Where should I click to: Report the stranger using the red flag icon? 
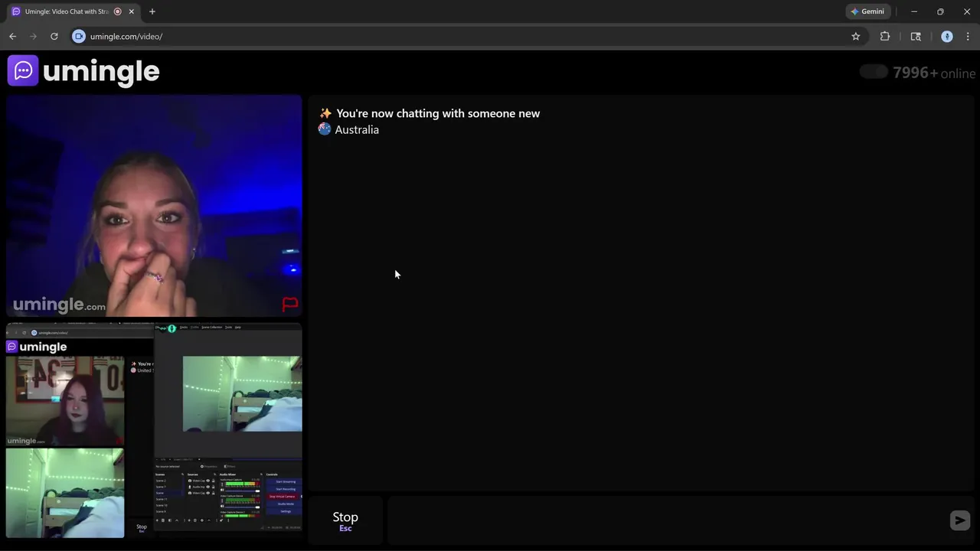(x=290, y=305)
